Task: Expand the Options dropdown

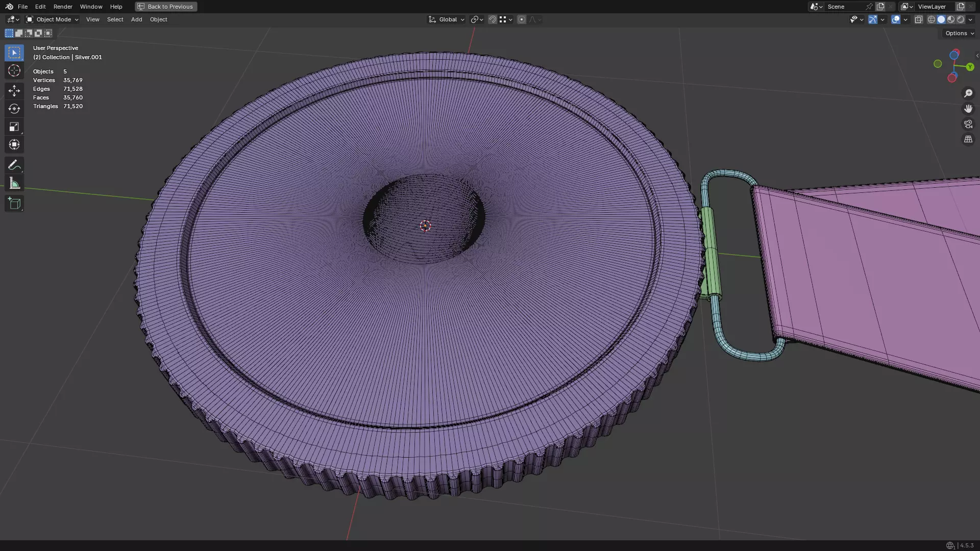Action: pos(959,33)
